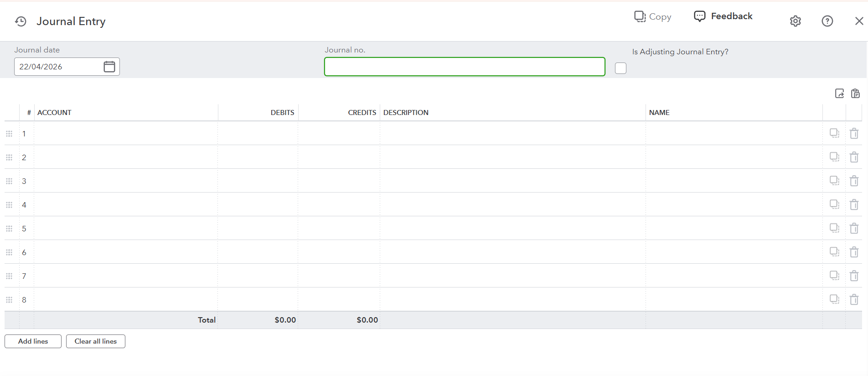Duplicate line 8 using the copy icon
This screenshot has height=376, width=868.
834,299
